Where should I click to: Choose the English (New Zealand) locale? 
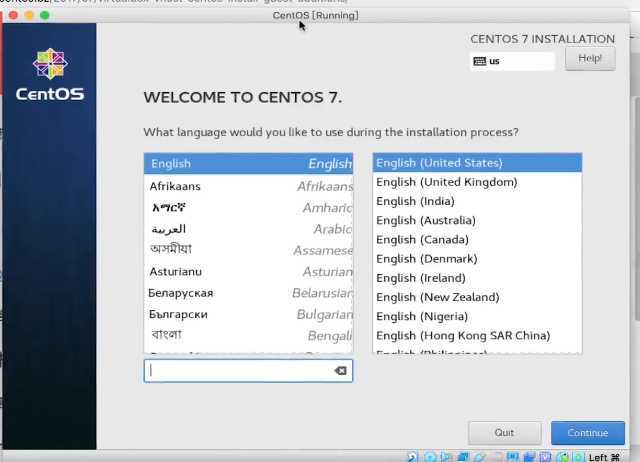click(477, 297)
